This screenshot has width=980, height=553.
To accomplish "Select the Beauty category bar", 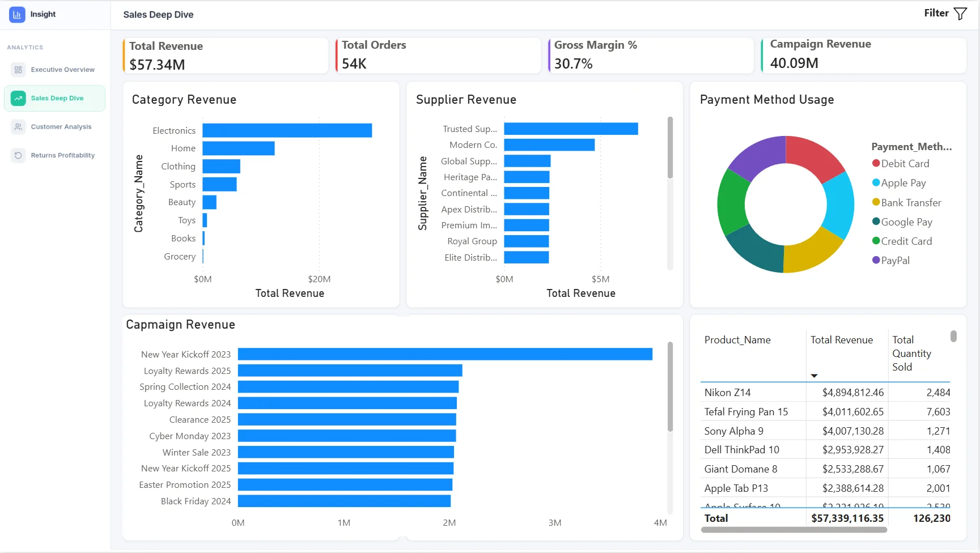I will pyautogui.click(x=209, y=202).
